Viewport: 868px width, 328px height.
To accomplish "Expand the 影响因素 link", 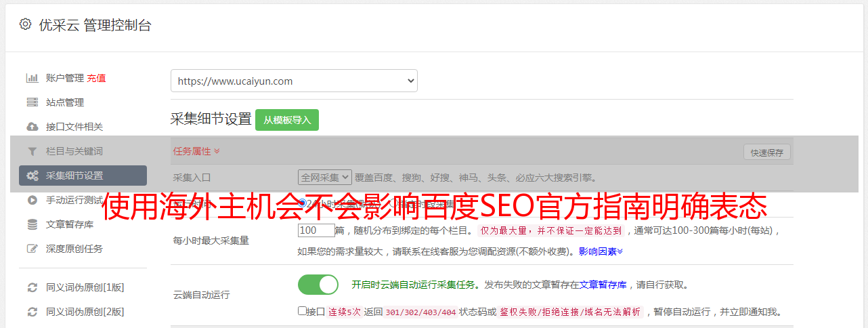I will pos(601,251).
